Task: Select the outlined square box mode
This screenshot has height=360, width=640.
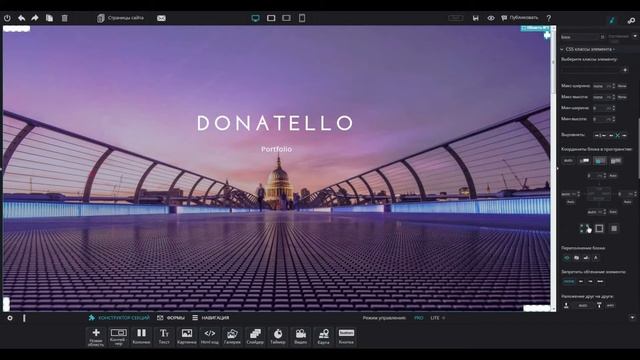Action: click(599, 229)
